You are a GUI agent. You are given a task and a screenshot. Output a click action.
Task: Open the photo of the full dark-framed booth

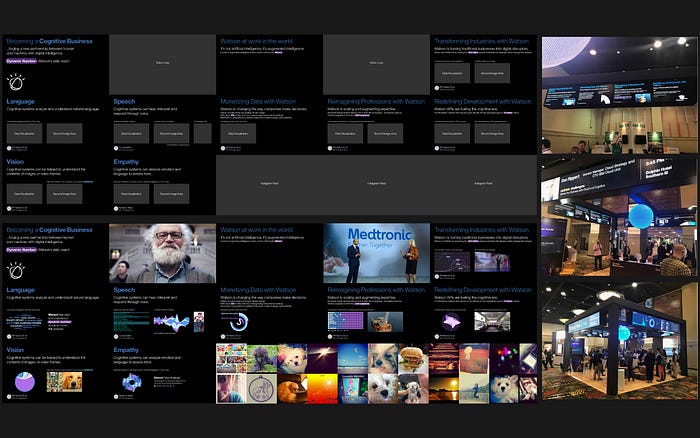pos(620,340)
